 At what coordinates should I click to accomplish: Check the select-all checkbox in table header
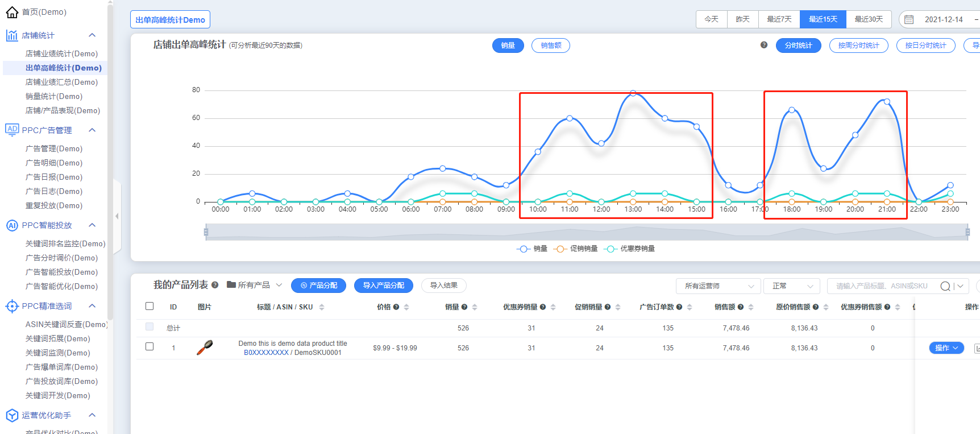click(x=150, y=306)
